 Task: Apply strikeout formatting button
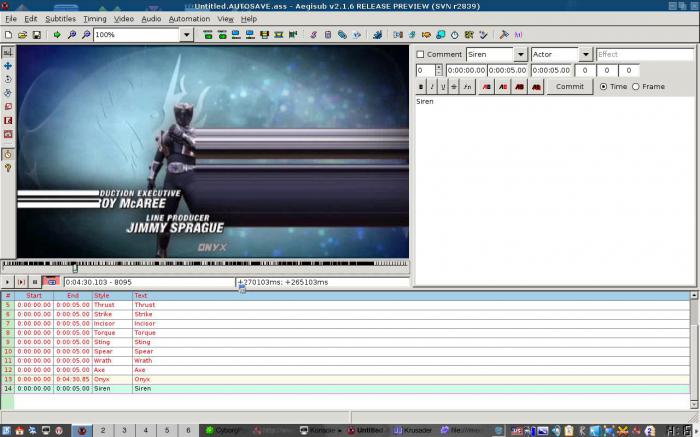point(454,87)
